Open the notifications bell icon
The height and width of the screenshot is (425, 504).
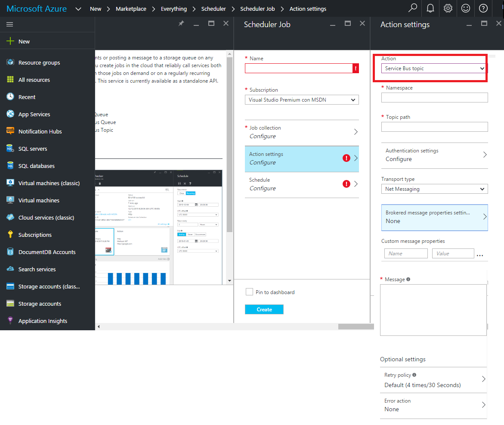[430, 8]
